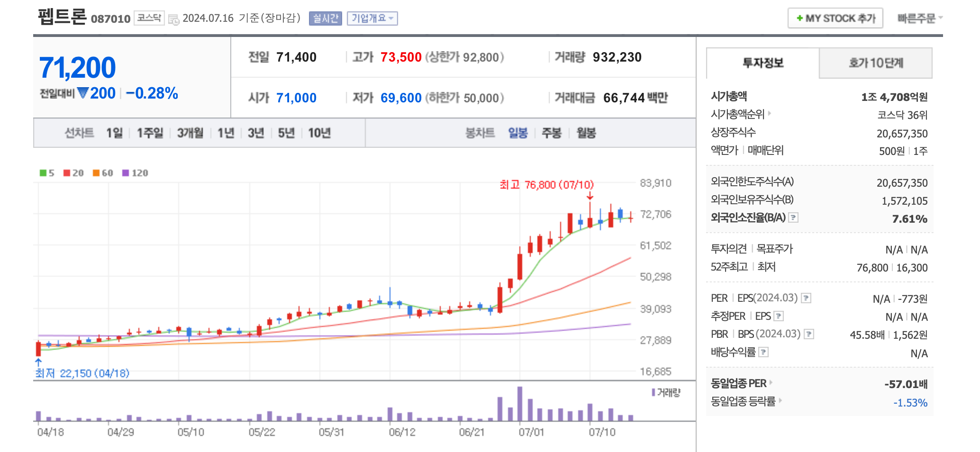This screenshot has width=980, height=452.
Task: Select the 1년 chart period tab
Action: tap(226, 133)
